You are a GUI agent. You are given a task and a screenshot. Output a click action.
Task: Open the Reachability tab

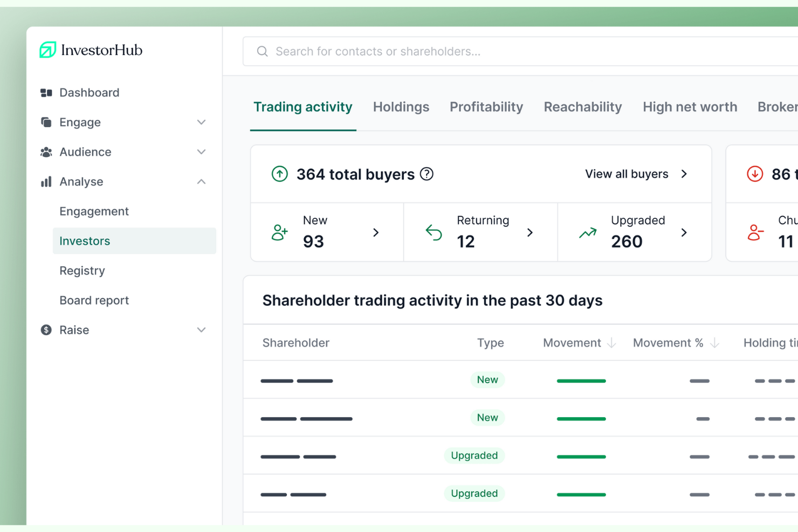(x=582, y=107)
